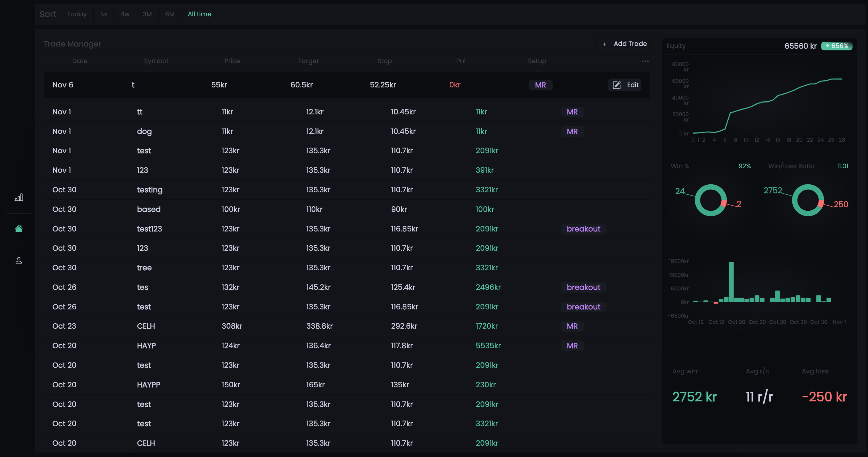
Task: Select the 3M time range
Action: point(147,14)
